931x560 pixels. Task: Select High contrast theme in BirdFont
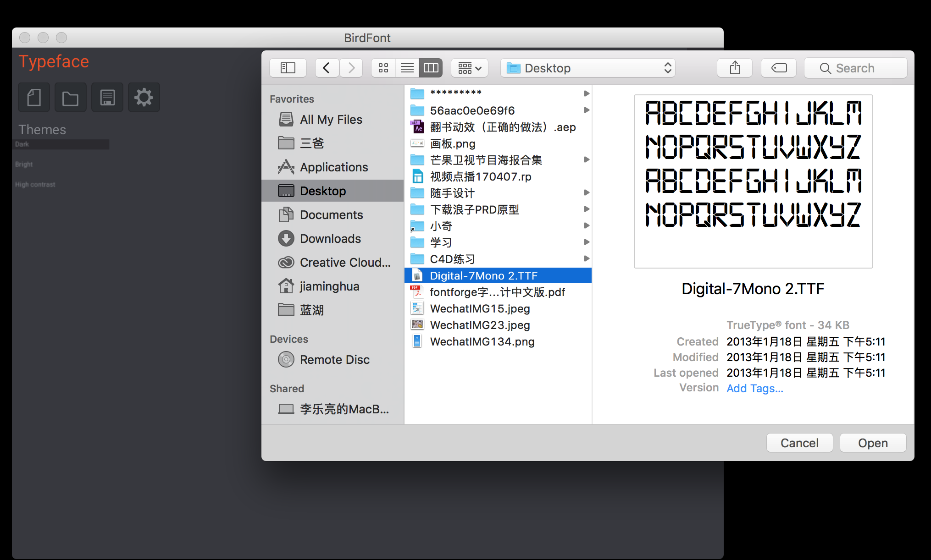35,184
